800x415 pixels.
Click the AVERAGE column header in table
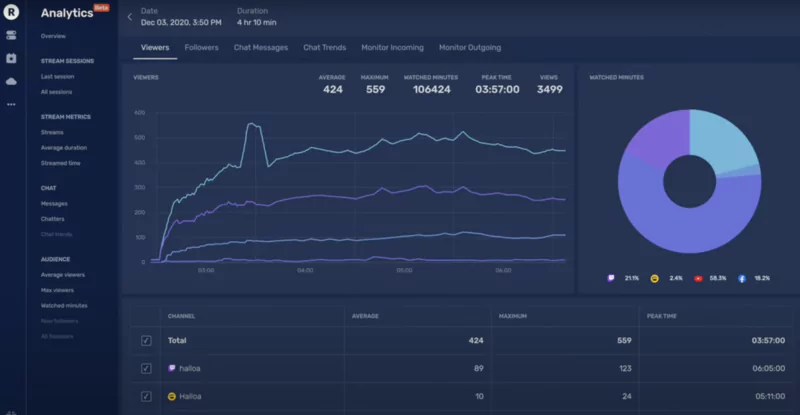point(365,316)
